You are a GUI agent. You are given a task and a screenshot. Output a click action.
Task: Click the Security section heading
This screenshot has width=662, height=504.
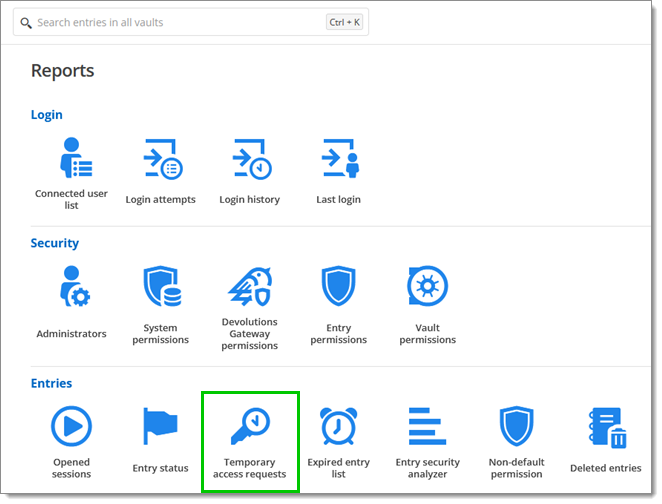coord(55,243)
